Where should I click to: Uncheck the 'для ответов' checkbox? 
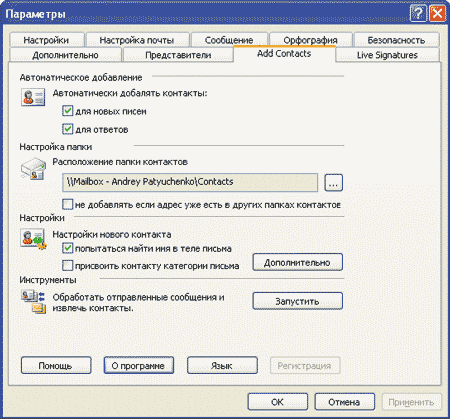click(x=67, y=129)
